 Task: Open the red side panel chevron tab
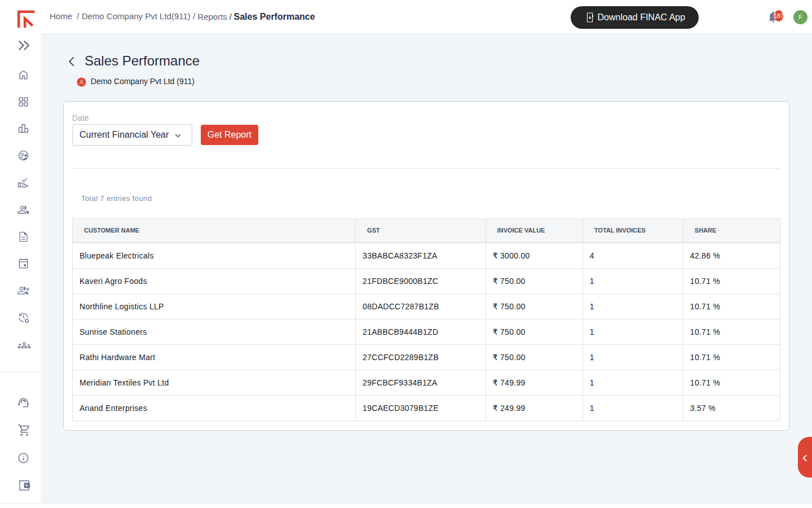[x=805, y=457]
